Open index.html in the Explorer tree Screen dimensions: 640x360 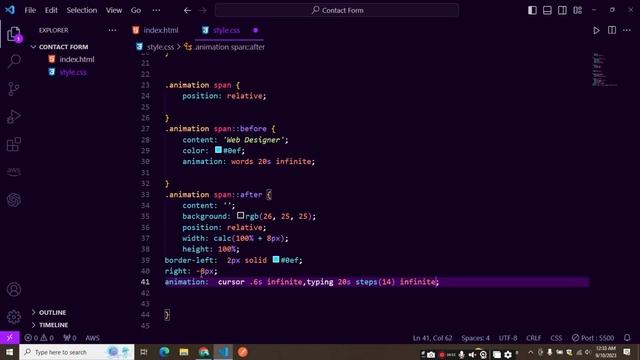click(77, 59)
